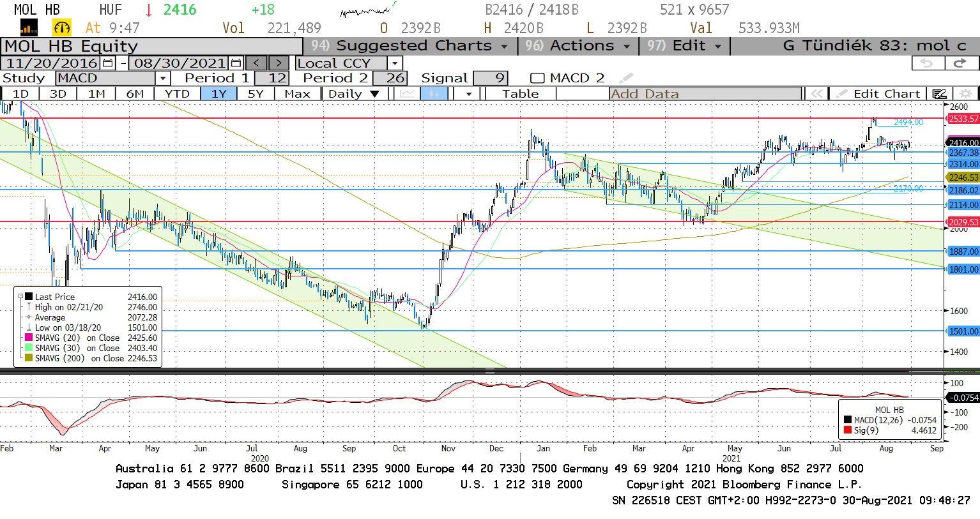Screen dimensions: 980x519
Task: Select the 1Y range tab
Action: [218, 94]
